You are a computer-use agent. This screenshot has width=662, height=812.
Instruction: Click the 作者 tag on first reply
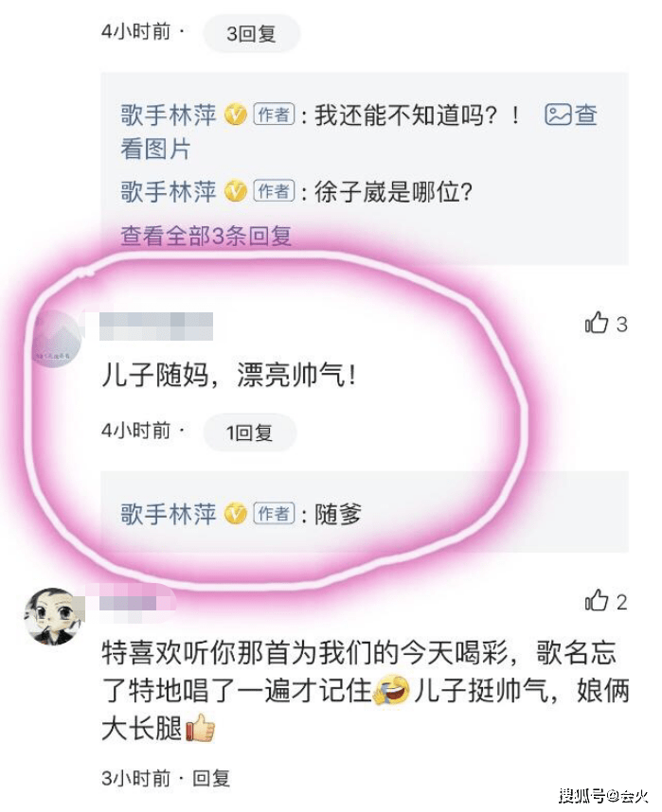(x=274, y=114)
